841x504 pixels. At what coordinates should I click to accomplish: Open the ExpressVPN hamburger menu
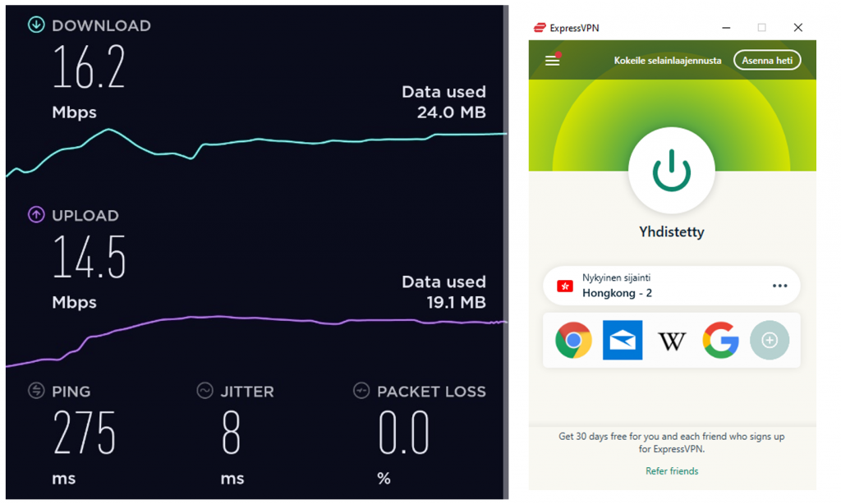tap(553, 60)
